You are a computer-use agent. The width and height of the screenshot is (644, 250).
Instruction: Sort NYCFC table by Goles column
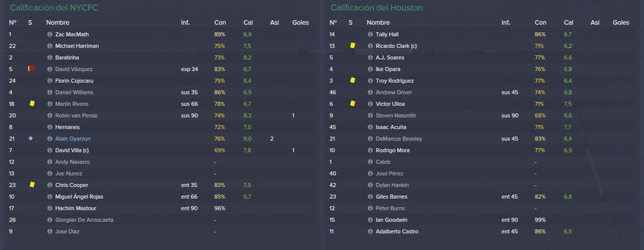pyautogui.click(x=300, y=23)
